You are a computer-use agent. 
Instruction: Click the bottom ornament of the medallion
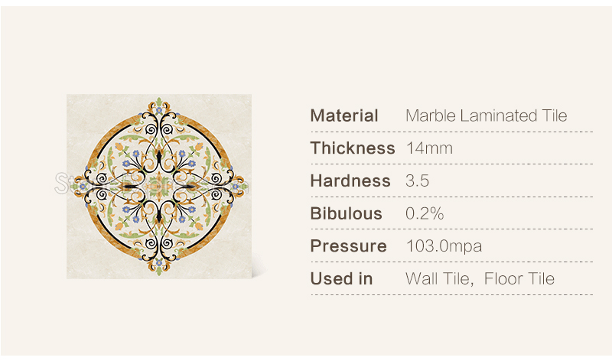click(159, 265)
